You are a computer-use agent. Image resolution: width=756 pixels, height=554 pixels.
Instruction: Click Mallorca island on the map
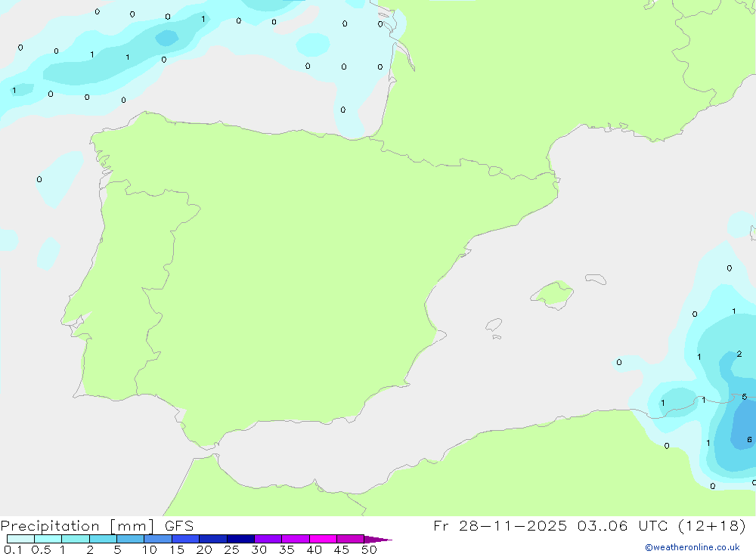coord(553,294)
